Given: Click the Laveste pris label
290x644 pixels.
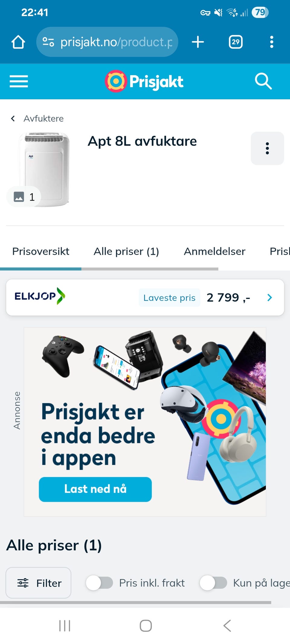Looking at the screenshot, I should [169, 298].
